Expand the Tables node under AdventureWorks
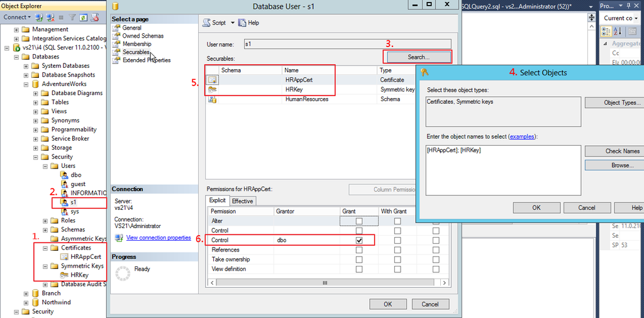 (36, 102)
